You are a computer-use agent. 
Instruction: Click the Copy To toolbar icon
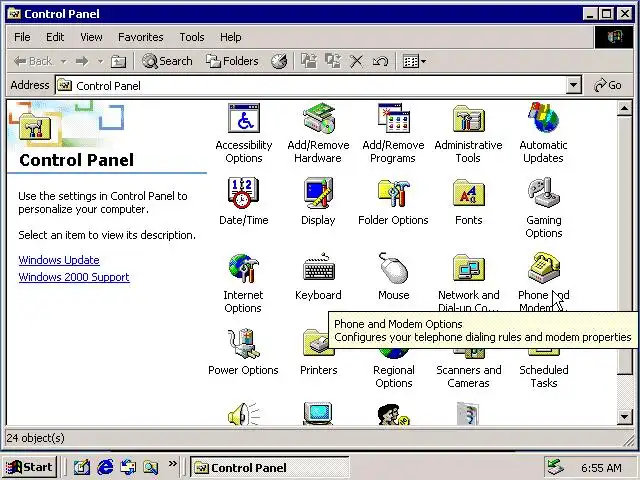[x=333, y=61]
